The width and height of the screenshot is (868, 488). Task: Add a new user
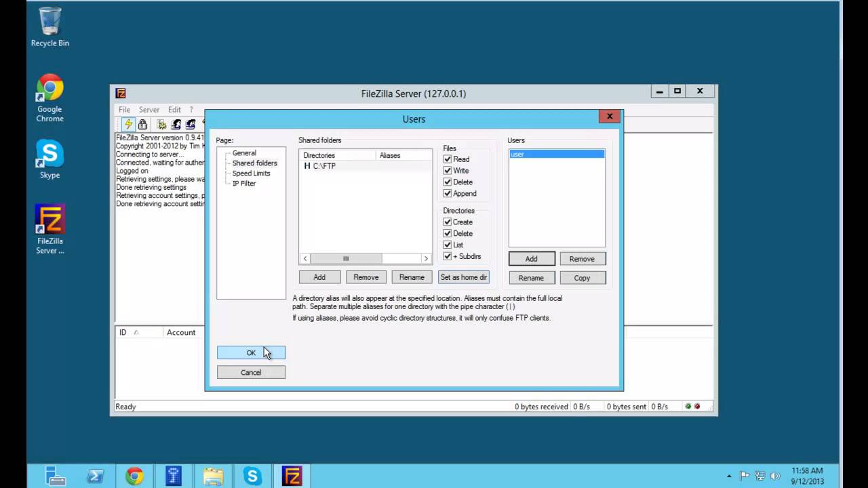532,259
